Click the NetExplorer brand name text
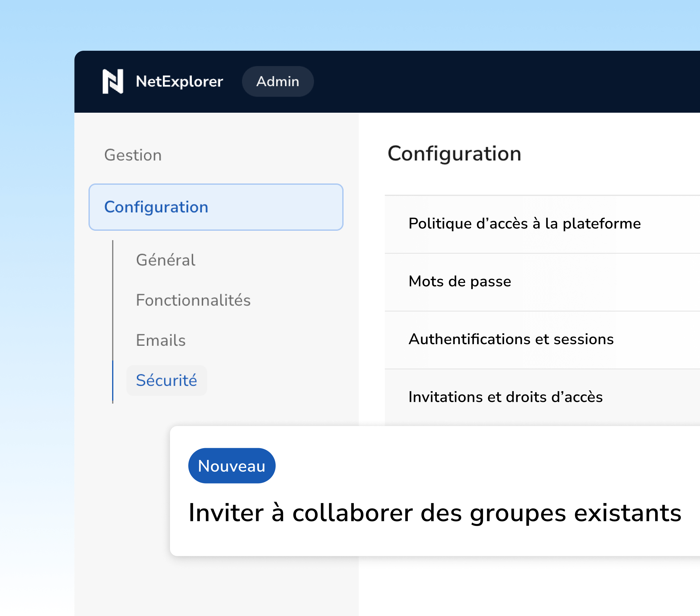This screenshot has width=700, height=616. click(x=179, y=81)
